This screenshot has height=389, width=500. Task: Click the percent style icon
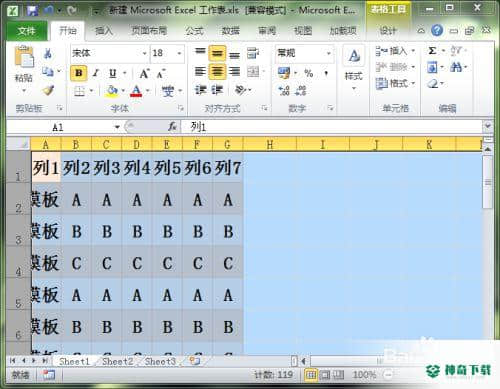click(309, 73)
